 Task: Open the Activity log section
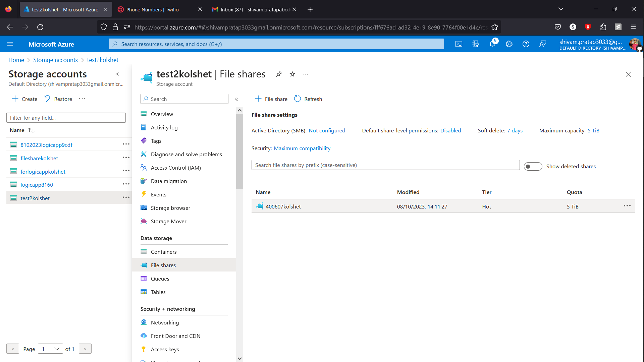(164, 127)
